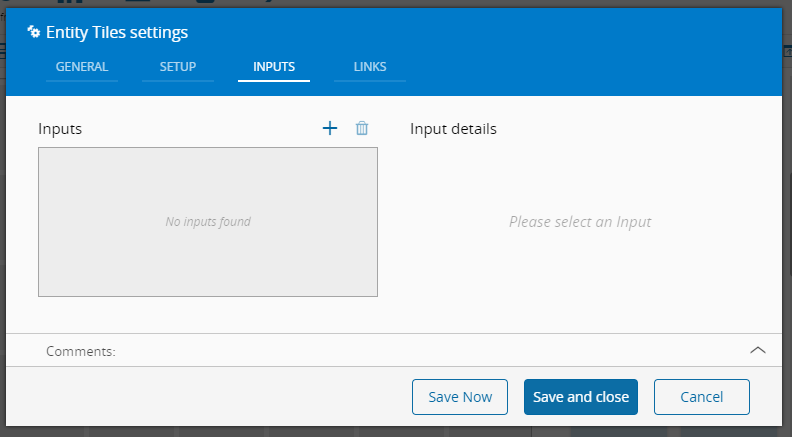Click the 'No inputs found' text

[x=208, y=222]
